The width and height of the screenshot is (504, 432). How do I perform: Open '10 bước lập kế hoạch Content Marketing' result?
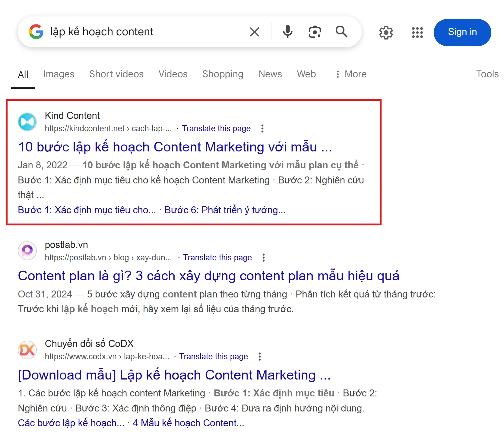pyautogui.click(x=175, y=147)
